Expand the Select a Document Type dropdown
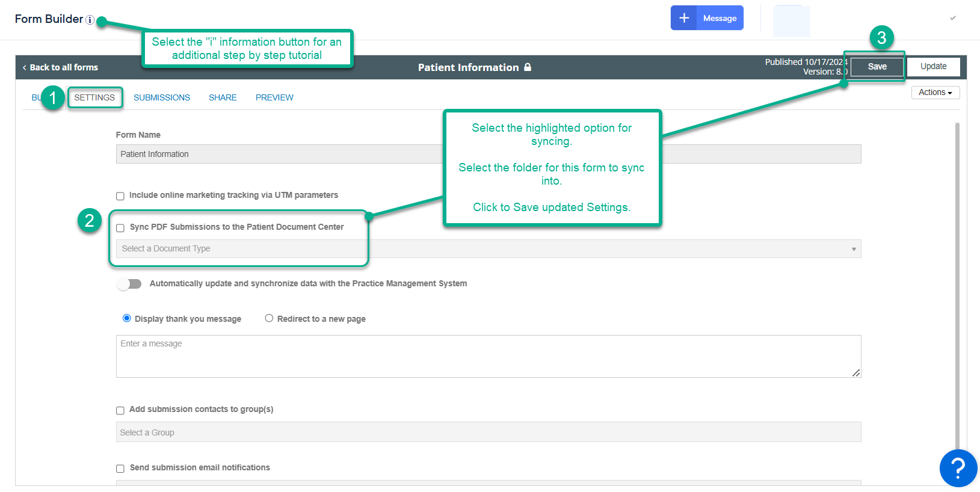 [488, 249]
